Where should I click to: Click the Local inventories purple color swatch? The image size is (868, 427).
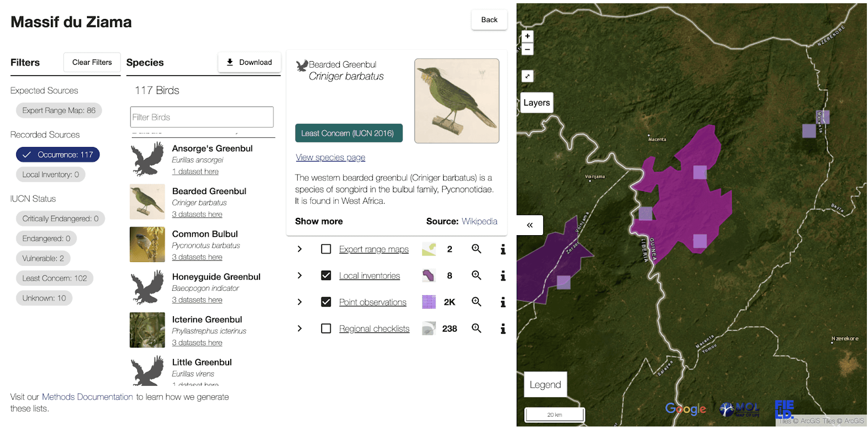tap(429, 276)
